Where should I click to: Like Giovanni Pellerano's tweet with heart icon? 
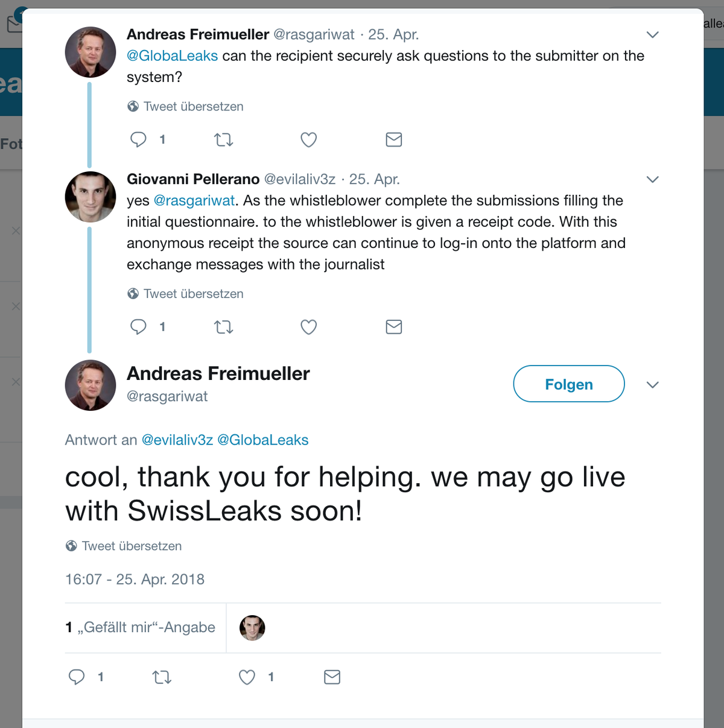pos(309,327)
